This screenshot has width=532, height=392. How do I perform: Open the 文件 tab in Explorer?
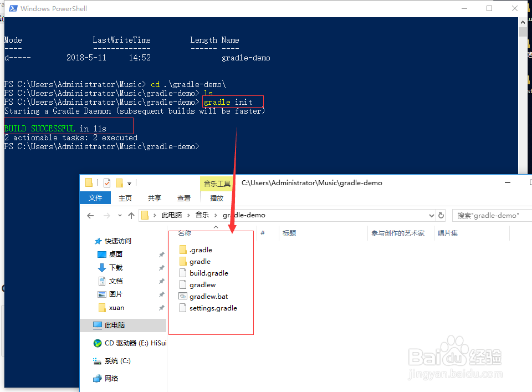tap(95, 198)
